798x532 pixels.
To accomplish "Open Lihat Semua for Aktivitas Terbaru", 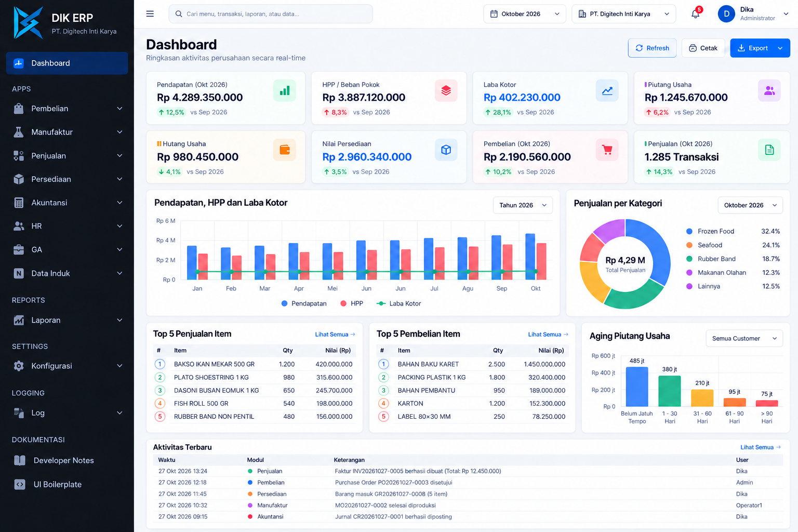I will point(761,447).
